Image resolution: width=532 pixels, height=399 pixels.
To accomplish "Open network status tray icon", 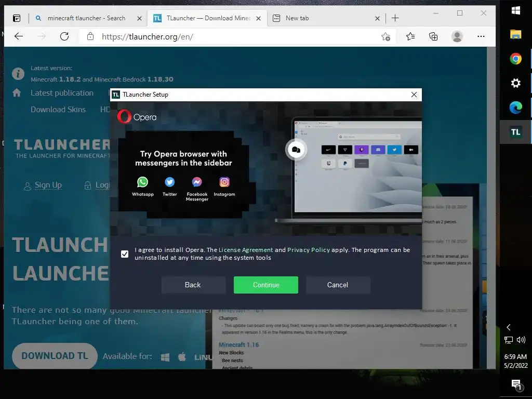I will 509,340.
